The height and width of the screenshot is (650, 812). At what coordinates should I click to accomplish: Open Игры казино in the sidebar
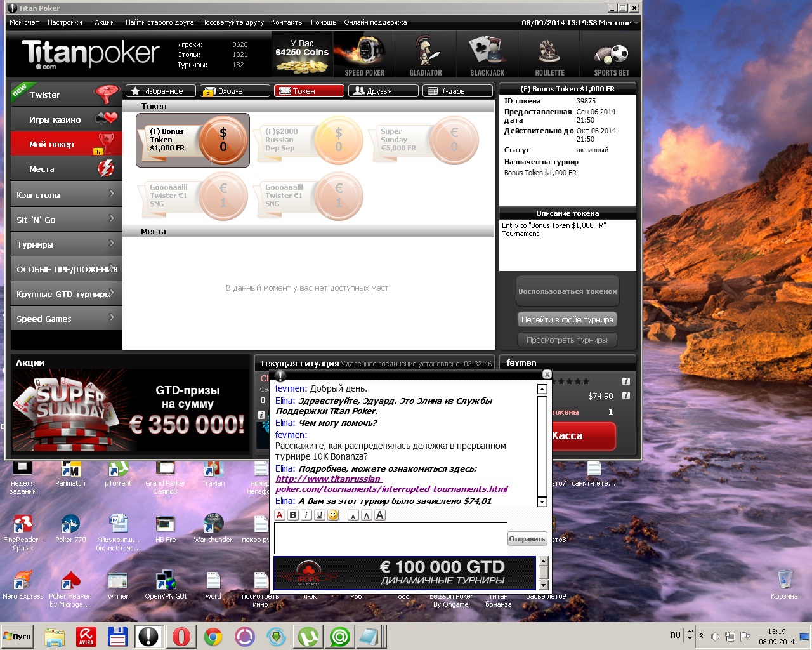66,119
